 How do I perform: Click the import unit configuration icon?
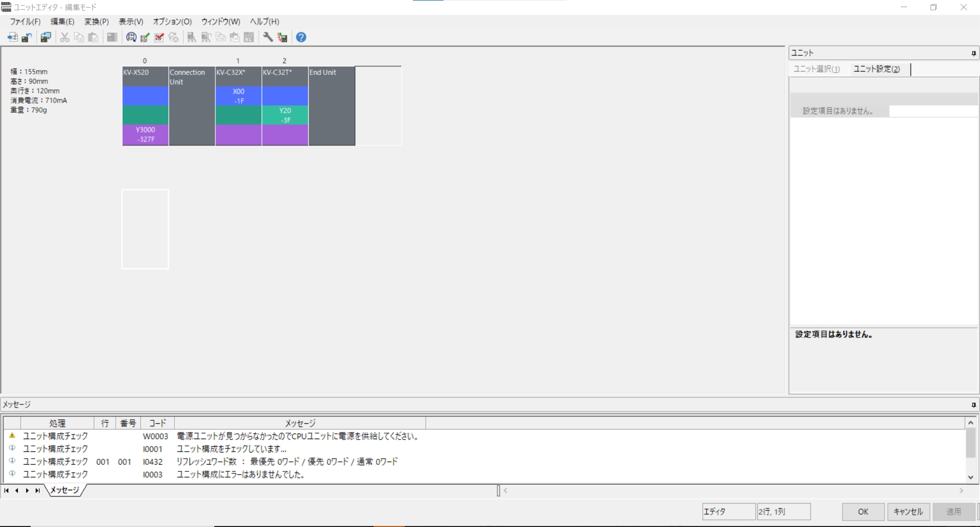click(12, 37)
